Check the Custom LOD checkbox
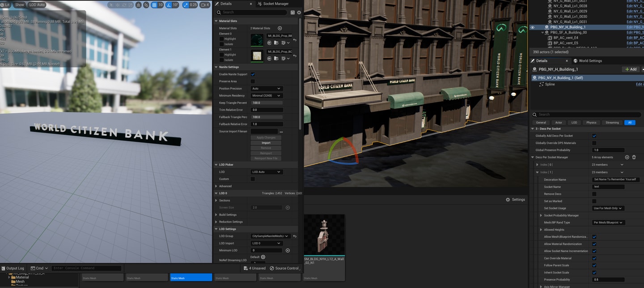This screenshot has height=288, width=644. 253,179
